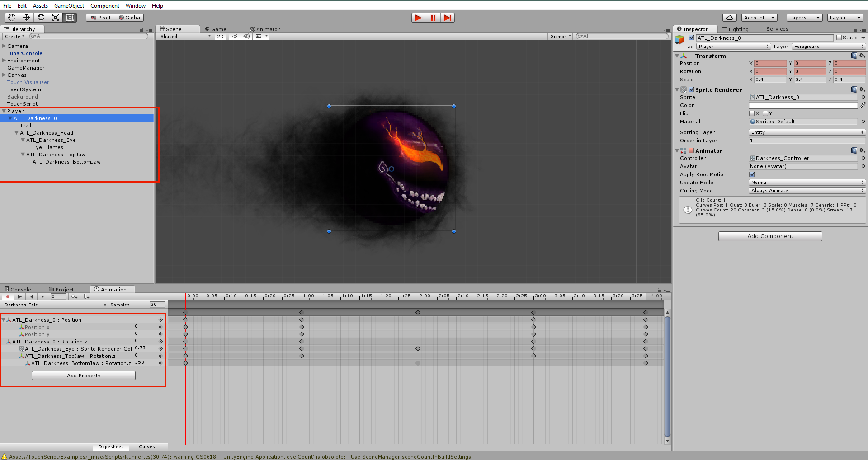Play the animation clip preview
This screenshot has height=460, width=868.
(19, 296)
